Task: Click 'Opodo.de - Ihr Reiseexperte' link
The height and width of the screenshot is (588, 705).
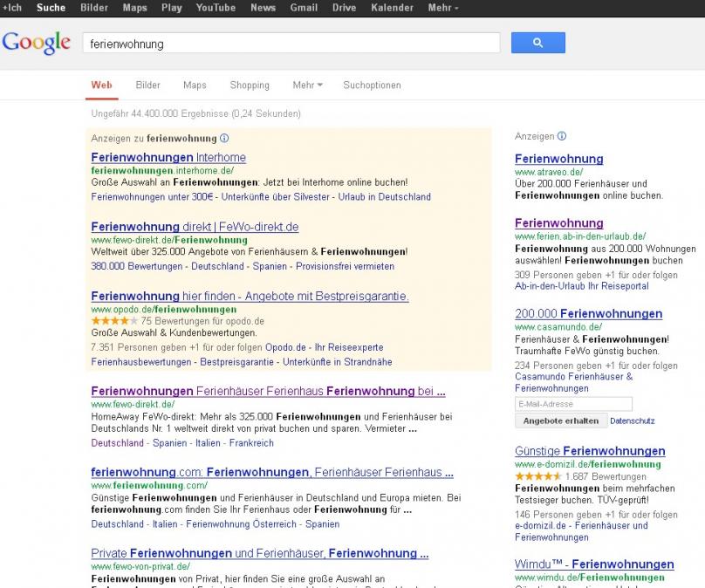Action: click(x=325, y=347)
